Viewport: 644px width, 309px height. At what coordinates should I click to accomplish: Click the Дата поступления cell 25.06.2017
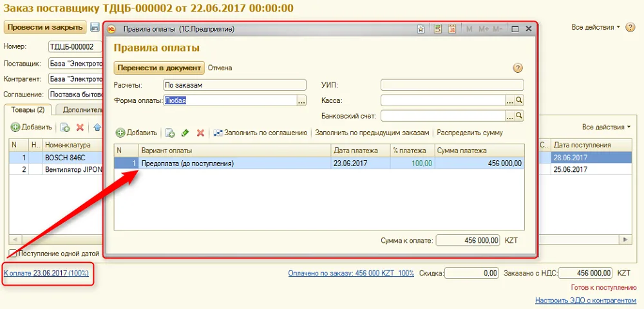(591, 169)
